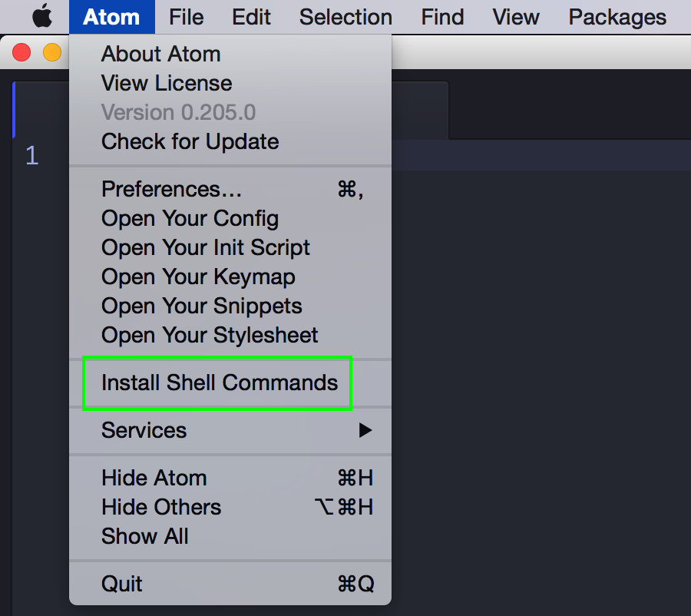The width and height of the screenshot is (691, 616).
Task: Click Install Shell Commands menu entry
Action: [x=219, y=383]
